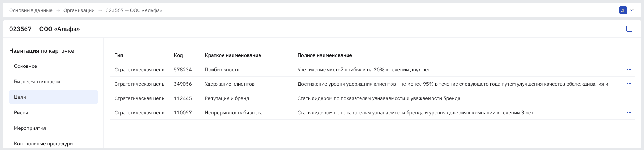The width and height of the screenshot is (644, 150).
Task: Click the page title 023567 — ООО «Альфа»
Action: pyautogui.click(x=45, y=29)
